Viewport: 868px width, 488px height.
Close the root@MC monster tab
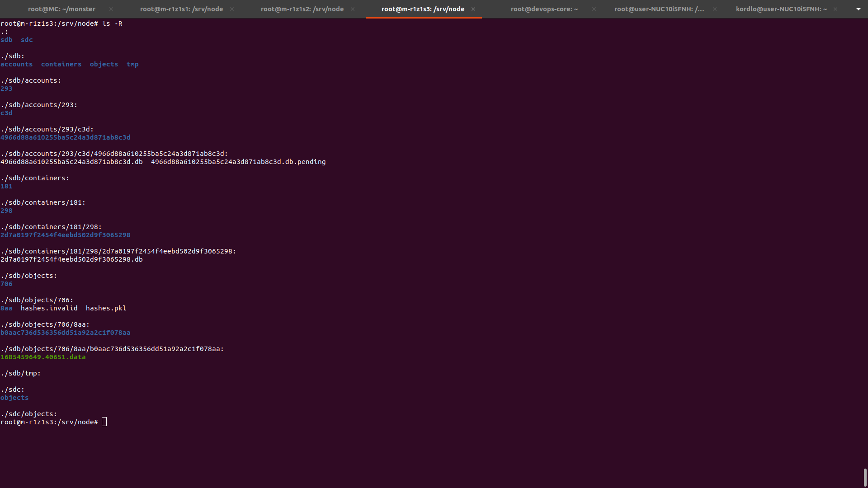click(x=111, y=9)
